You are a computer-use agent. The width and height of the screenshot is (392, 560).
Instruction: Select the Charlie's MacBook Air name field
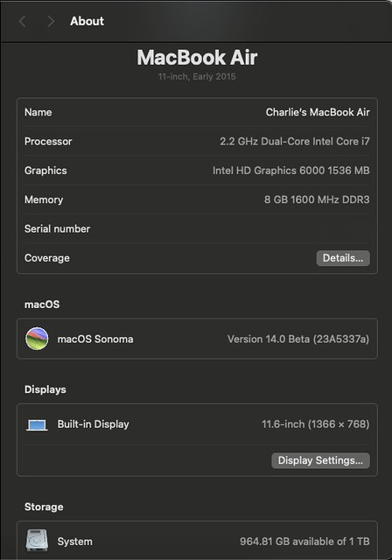tap(318, 112)
